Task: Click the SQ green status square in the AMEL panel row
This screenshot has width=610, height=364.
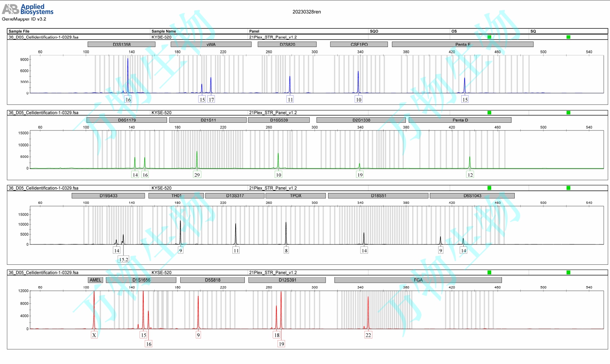Action: [568, 272]
